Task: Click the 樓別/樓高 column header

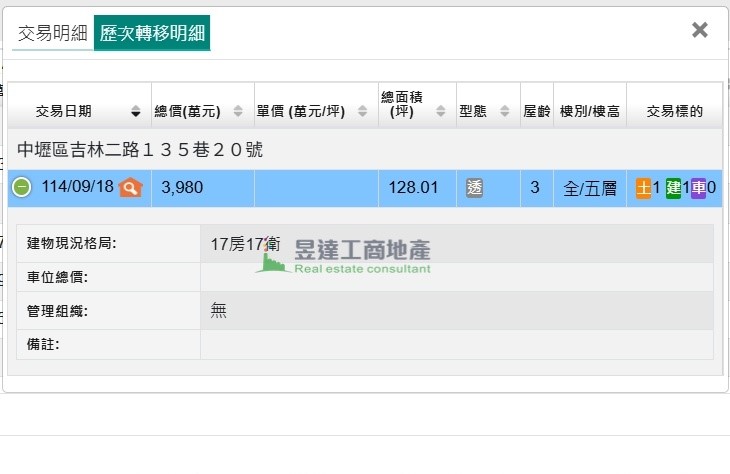Action: (589, 111)
